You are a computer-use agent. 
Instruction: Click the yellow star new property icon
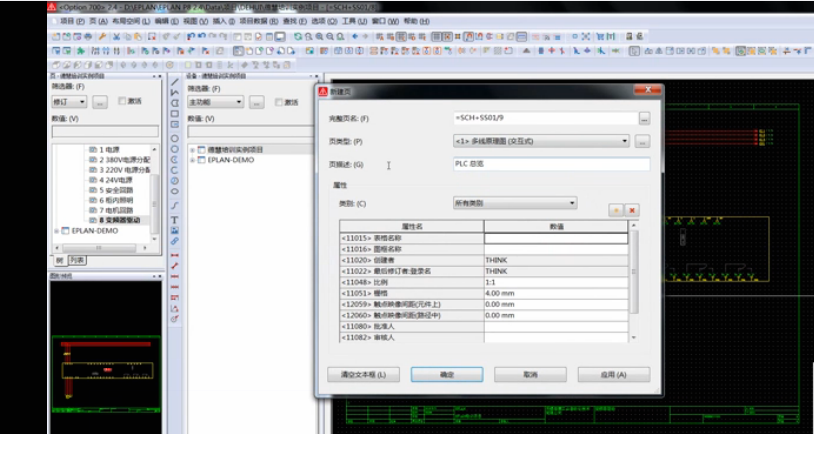click(x=616, y=210)
